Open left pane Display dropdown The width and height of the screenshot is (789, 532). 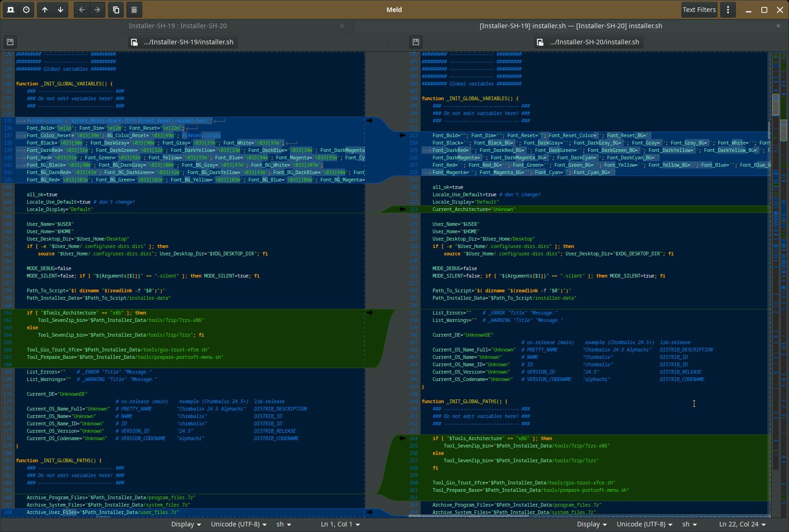(186, 524)
